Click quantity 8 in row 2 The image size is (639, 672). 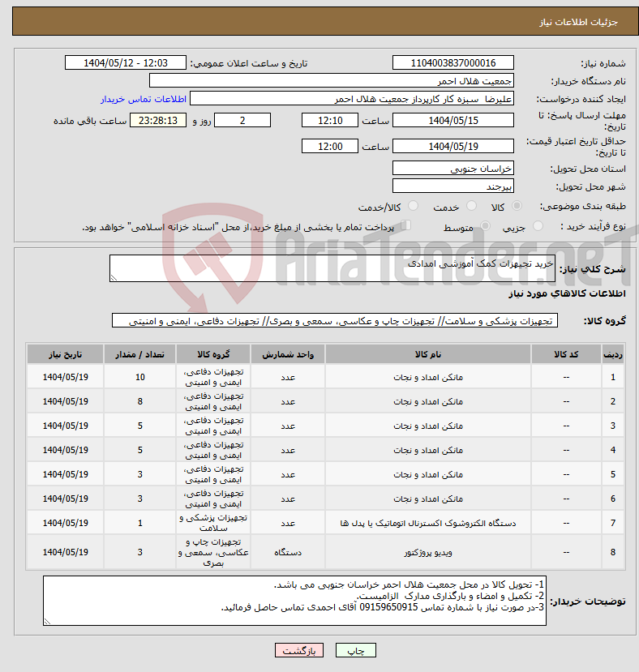click(139, 401)
